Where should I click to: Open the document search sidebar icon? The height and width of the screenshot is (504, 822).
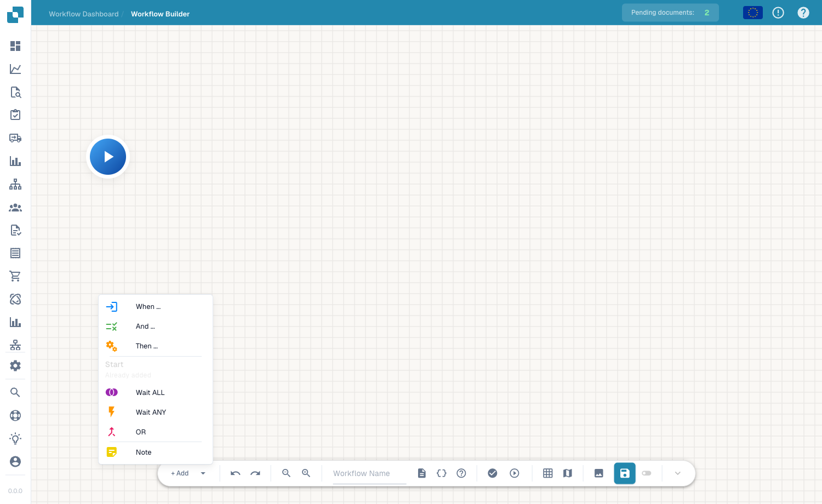point(15,92)
